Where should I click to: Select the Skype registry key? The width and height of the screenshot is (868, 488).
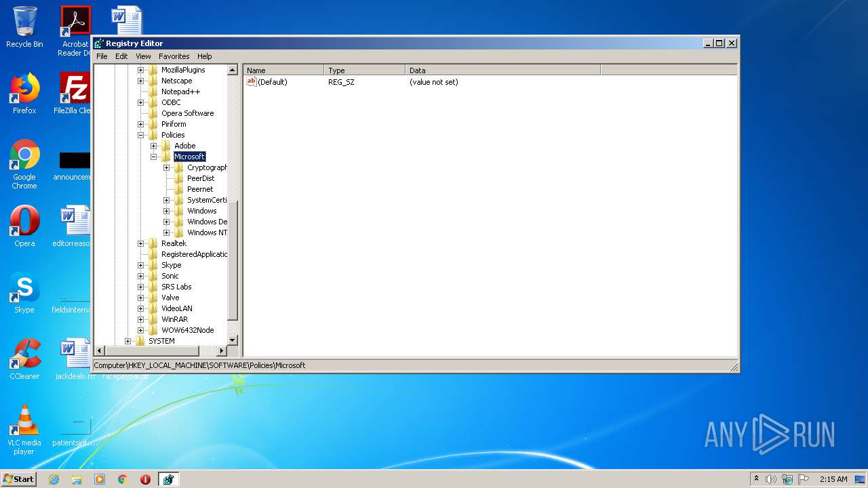(171, 265)
